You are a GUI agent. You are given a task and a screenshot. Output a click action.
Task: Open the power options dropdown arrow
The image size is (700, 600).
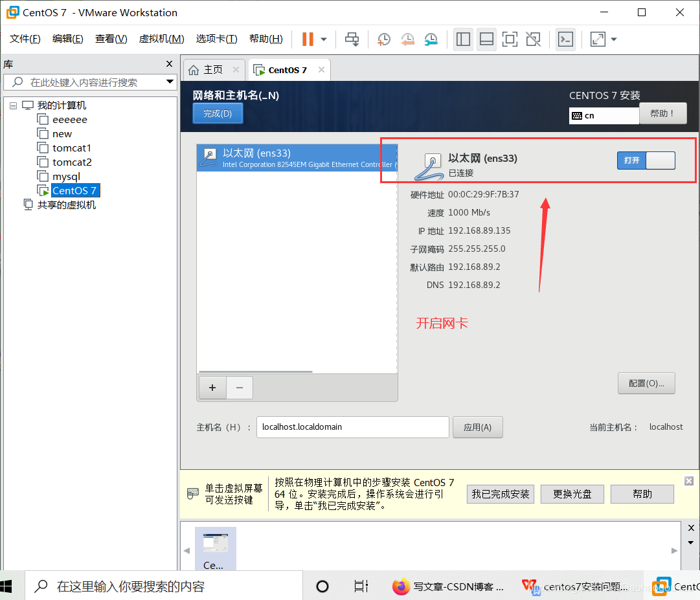click(x=324, y=39)
